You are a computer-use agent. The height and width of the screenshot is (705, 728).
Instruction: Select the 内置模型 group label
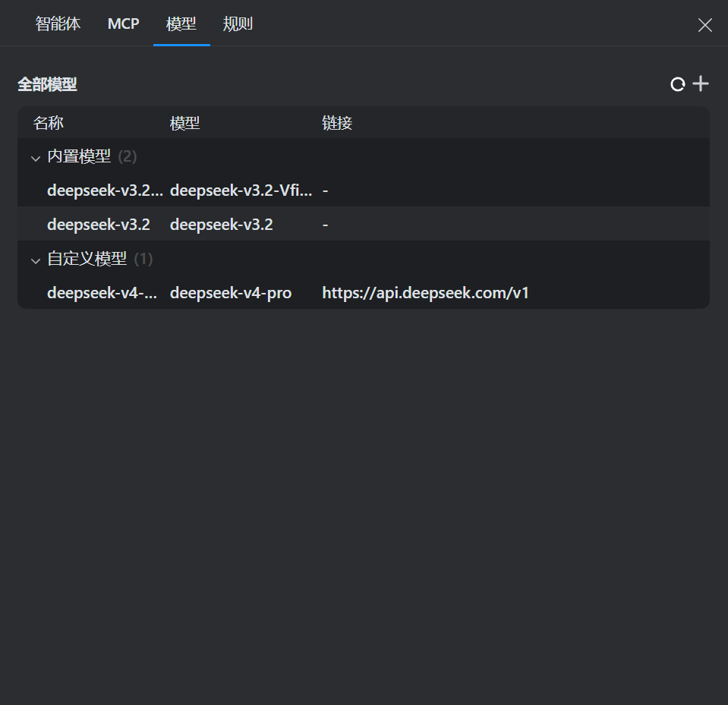79,157
